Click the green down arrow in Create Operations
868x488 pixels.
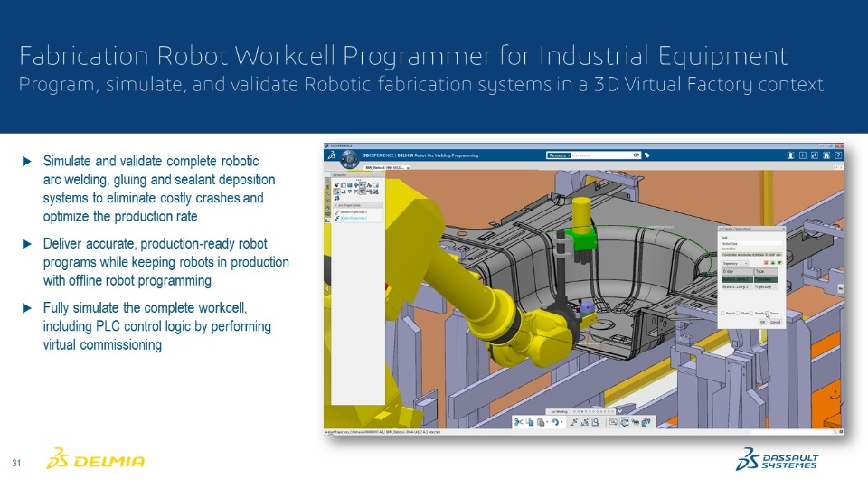coord(779,263)
